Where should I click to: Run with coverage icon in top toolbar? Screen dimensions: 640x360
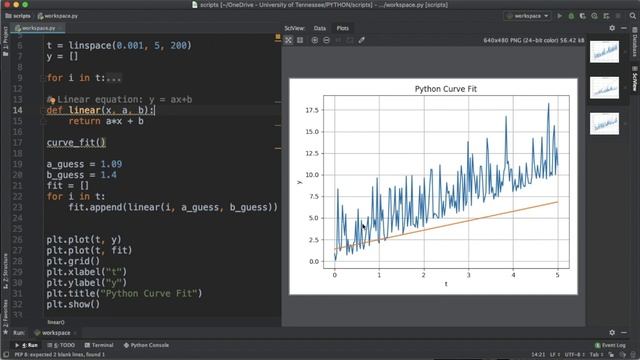[582, 16]
